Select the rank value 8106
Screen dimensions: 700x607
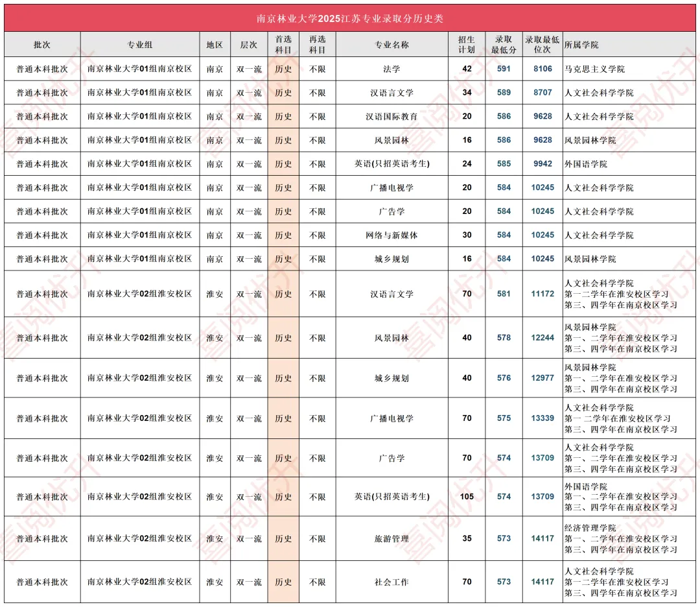pos(542,69)
